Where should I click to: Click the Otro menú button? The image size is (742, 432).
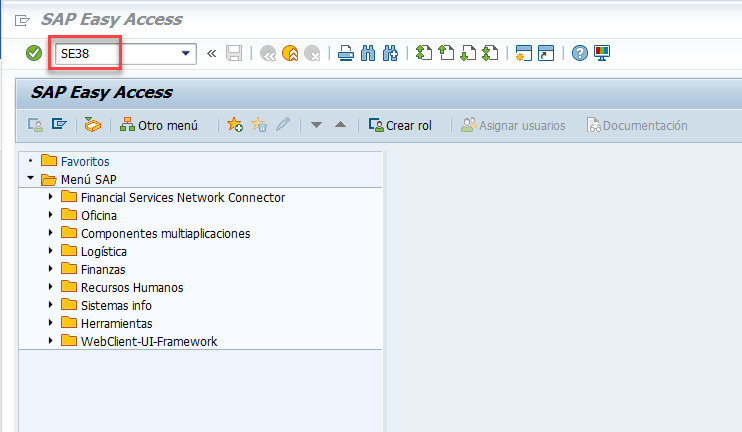pos(159,125)
